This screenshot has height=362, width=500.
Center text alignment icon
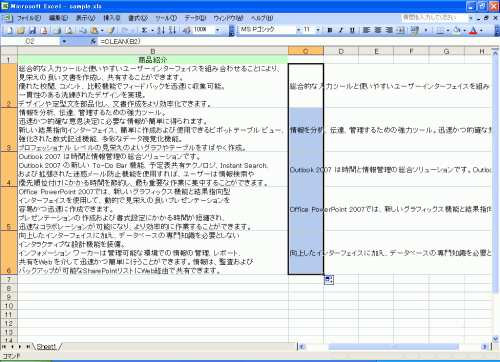coord(378,30)
